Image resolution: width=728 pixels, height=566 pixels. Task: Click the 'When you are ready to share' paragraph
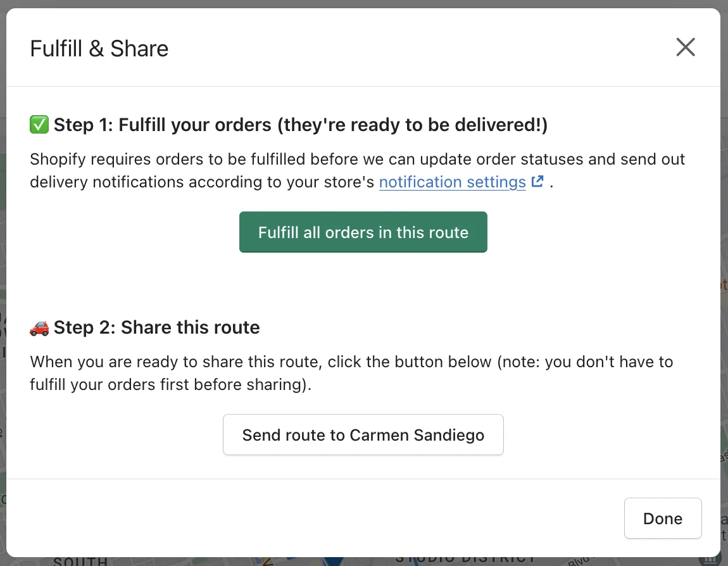351,373
